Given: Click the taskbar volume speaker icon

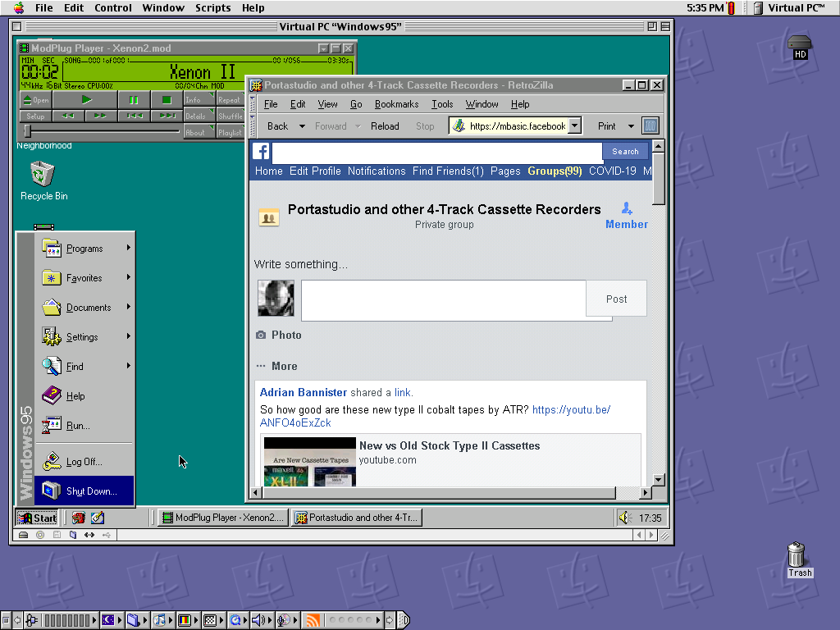Looking at the screenshot, I should click(624, 518).
